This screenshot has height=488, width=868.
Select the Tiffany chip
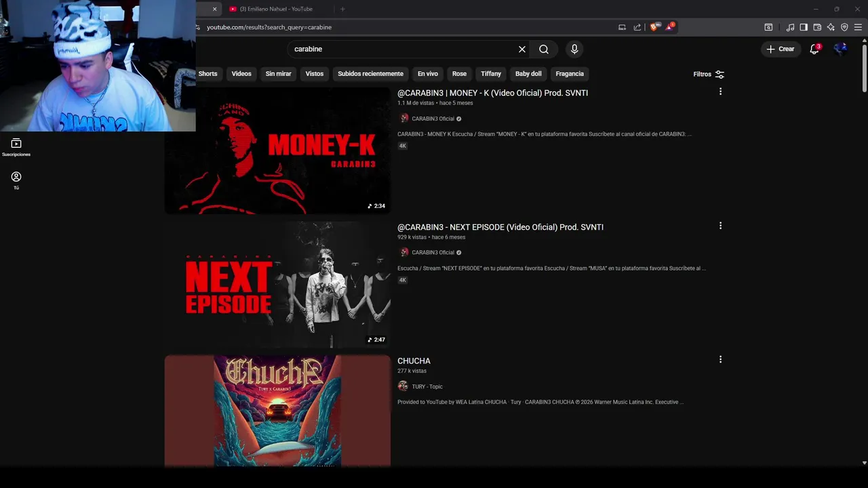click(491, 74)
